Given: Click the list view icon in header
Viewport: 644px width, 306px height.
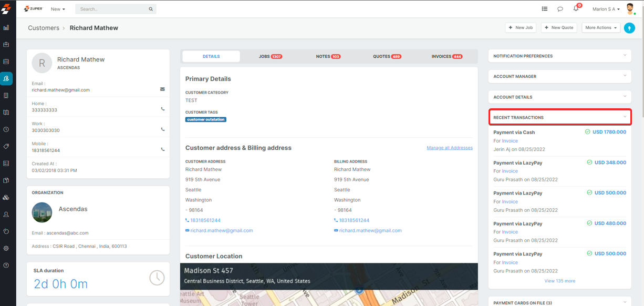Looking at the screenshot, I should (545, 9).
